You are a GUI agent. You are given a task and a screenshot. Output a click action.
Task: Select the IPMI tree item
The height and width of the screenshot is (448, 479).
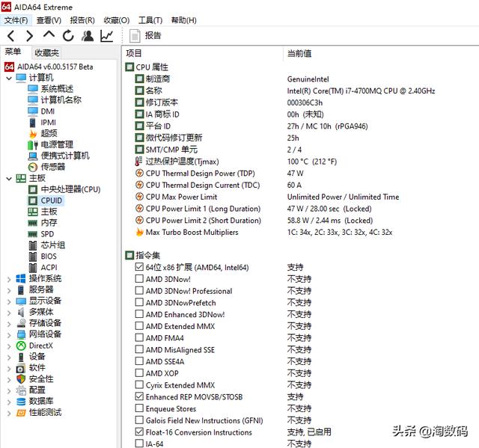tap(48, 123)
